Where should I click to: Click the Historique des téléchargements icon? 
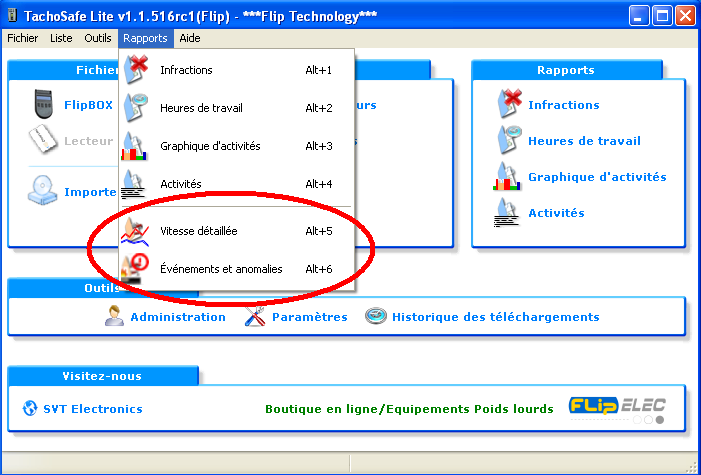pos(375,317)
